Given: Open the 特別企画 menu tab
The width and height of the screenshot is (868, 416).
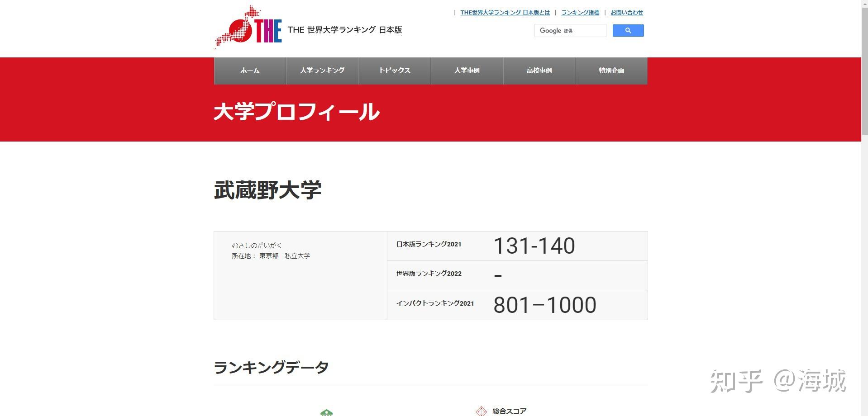Looking at the screenshot, I should pos(611,71).
